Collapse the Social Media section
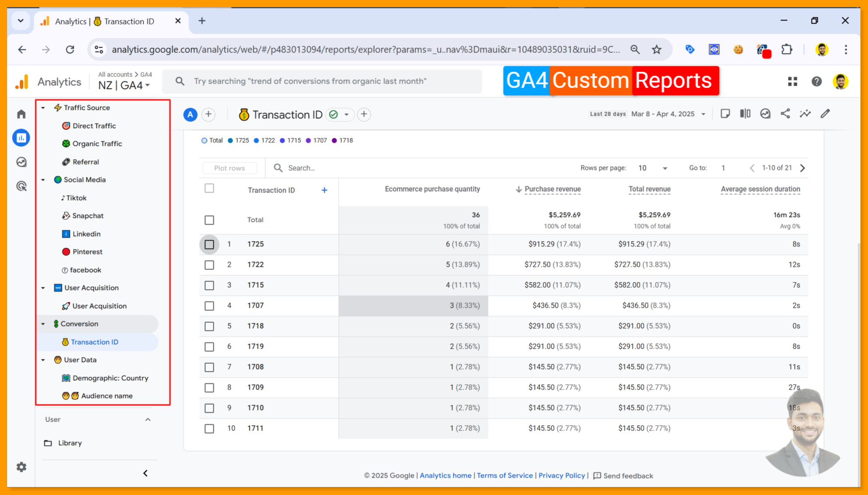Viewport: 868px width, 495px height. 43,180
